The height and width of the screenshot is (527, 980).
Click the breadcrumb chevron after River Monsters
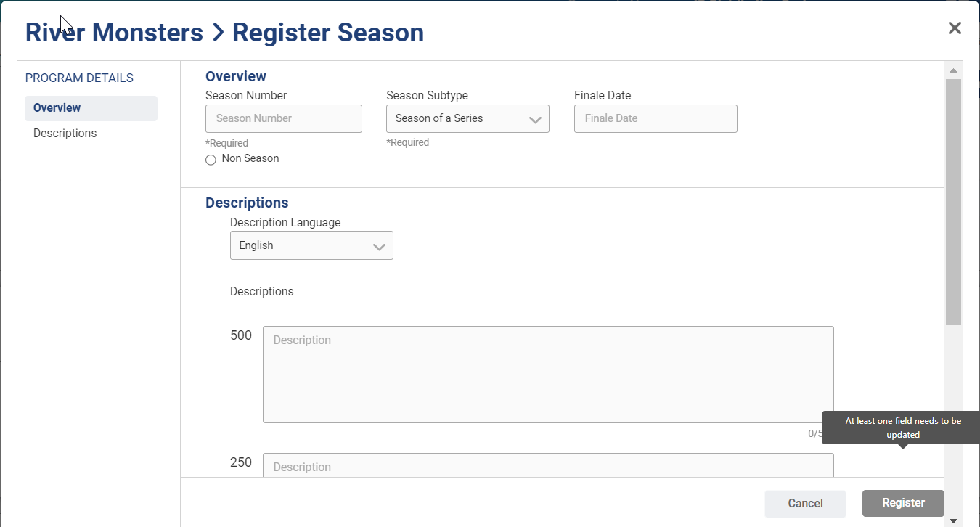[218, 33]
